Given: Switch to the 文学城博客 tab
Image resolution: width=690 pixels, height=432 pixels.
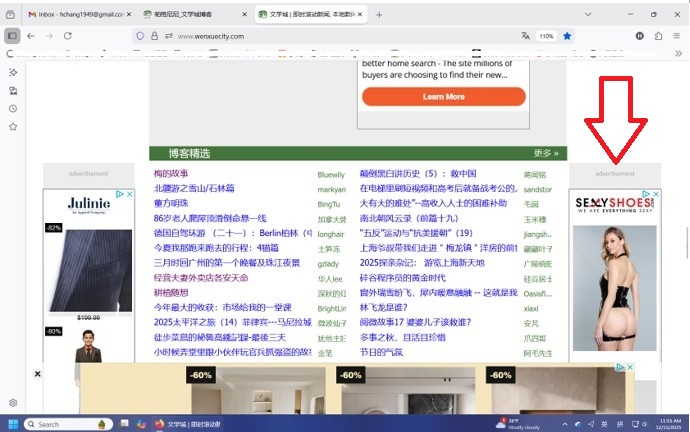Looking at the screenshot, I should point(190,15).
